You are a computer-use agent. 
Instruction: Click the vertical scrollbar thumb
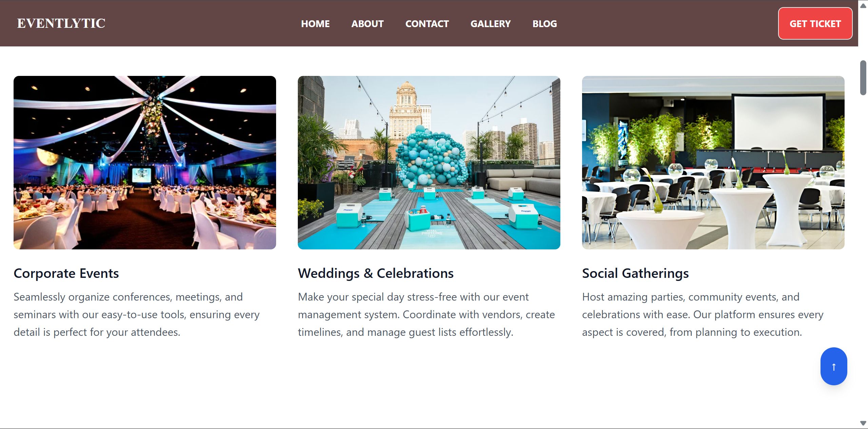pyautogui.click(x=863, y=78)
